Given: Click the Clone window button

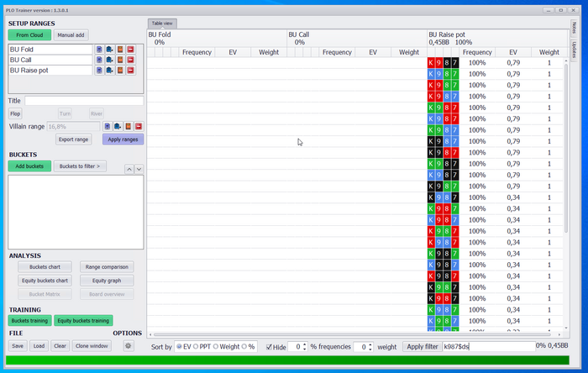Looking at the screenshot, I should click(x=92, y=345).
